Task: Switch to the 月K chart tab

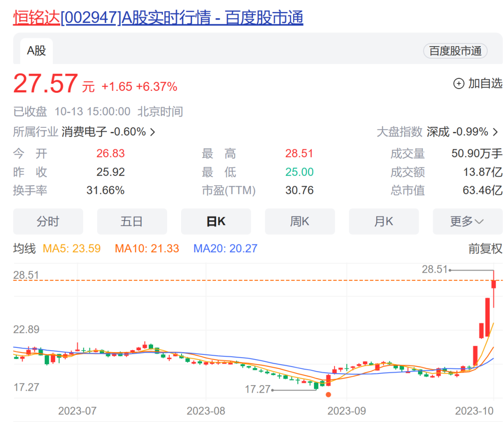Action: coord(384,221)
